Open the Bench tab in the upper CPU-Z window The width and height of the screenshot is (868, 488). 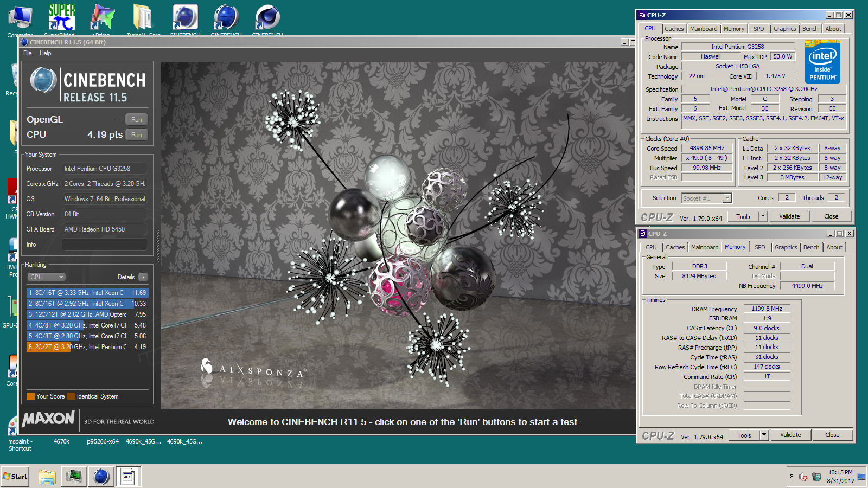[810, 29]
